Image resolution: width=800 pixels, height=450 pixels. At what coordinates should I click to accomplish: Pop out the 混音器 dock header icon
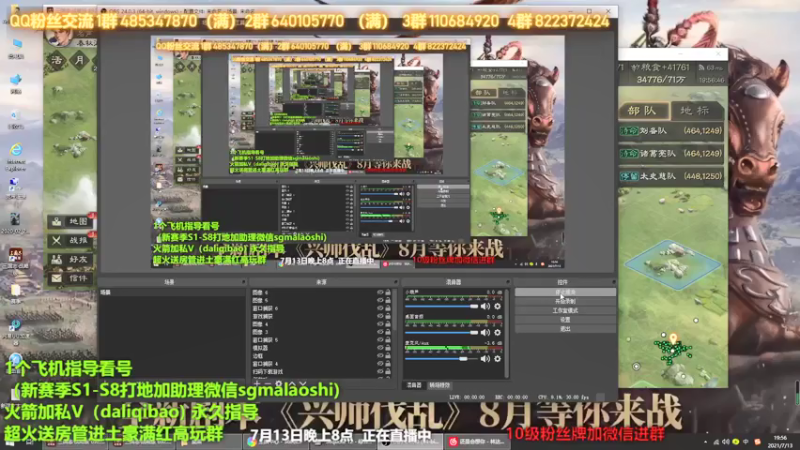tap(508, 282)
